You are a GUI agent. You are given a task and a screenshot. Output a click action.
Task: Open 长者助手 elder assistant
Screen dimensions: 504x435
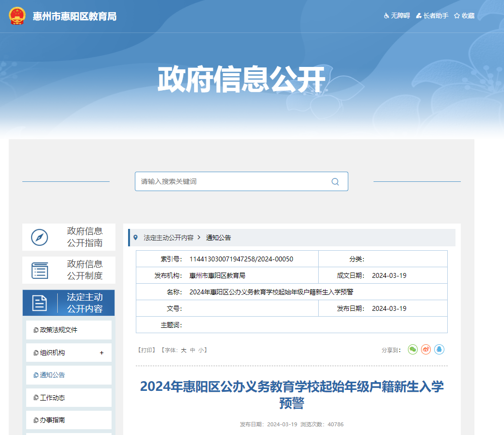coord(432,16)
